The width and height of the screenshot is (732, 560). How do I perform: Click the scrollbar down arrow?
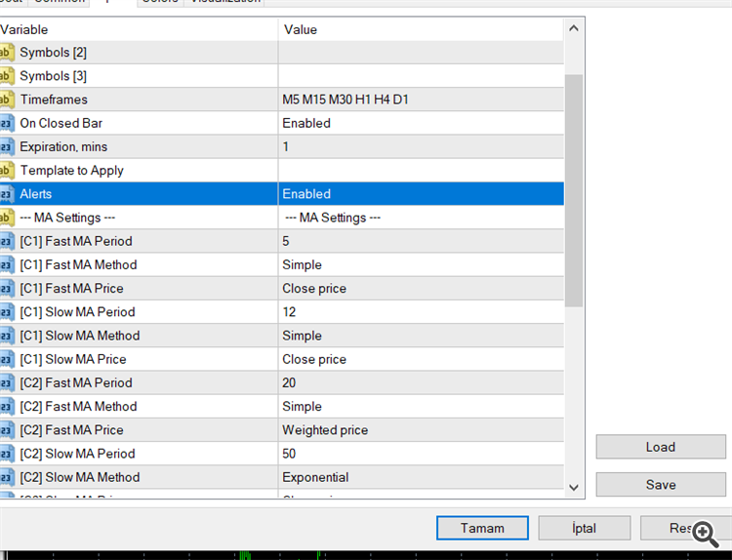pyautogui.click(x=574, y=486)
